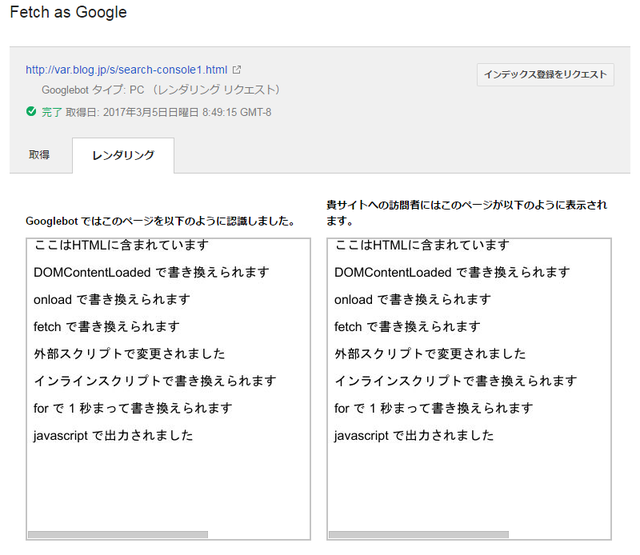Click onload で書き換えられます in Googlebot pane
640x555 pixels.
[112, 300]
